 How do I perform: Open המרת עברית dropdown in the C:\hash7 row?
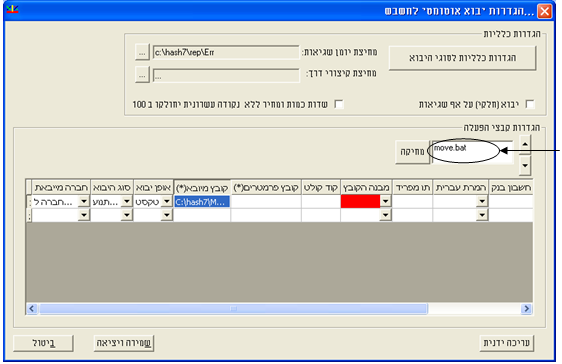[482, 201]
